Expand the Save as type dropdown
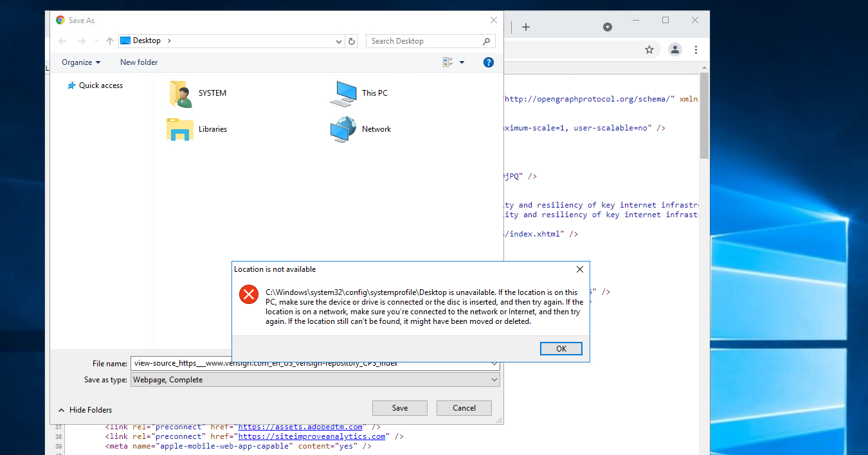Image resolution: width=868 pixels, height=455 pixels. [494, 380]
